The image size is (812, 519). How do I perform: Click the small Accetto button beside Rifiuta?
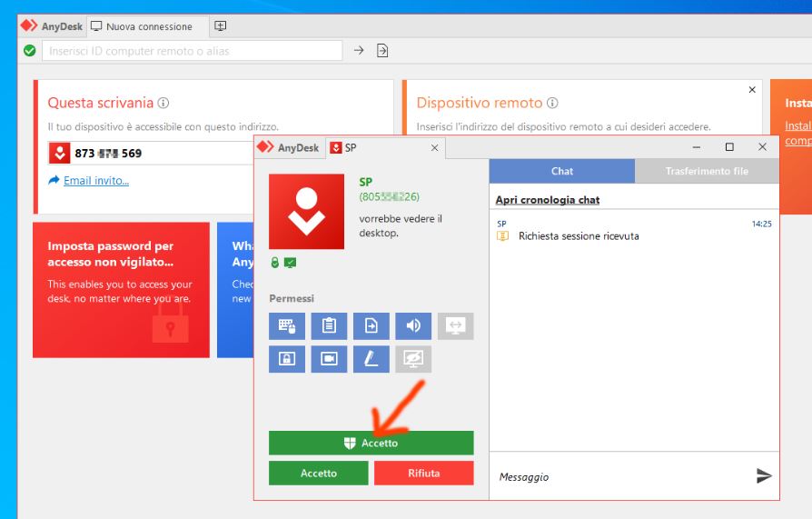pyautogui.click(x=319, y=473)
